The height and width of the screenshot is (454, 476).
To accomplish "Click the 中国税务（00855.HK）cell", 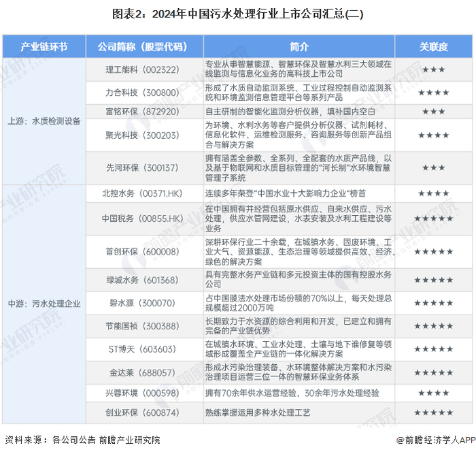I will pyautogui.click(x=144, y=218).
